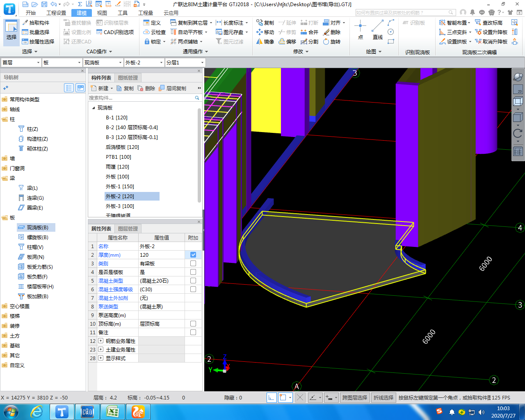Switch to 图纸管理 tab in component panel

(128, 78)
